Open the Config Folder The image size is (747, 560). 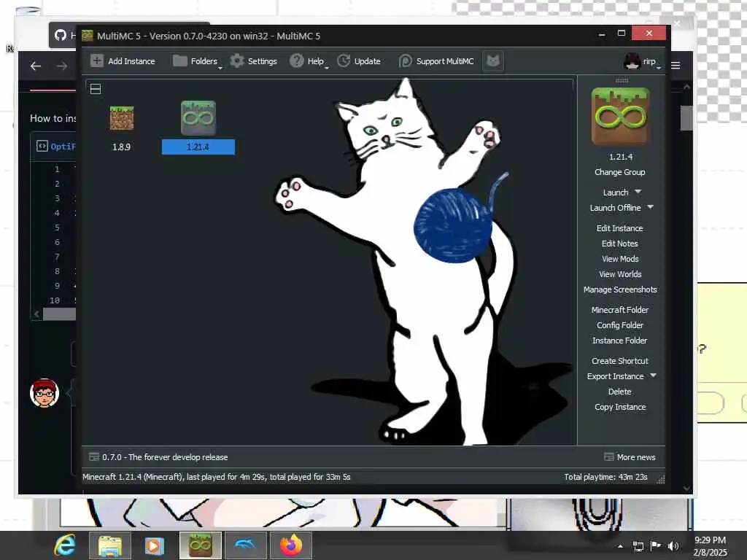[x=620, y=325]
